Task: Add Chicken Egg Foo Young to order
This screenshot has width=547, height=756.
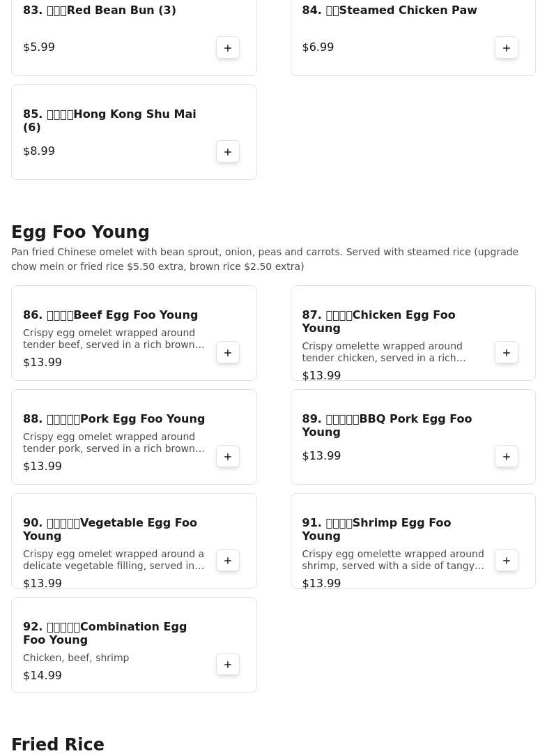Action: click(x=507, y=352)
